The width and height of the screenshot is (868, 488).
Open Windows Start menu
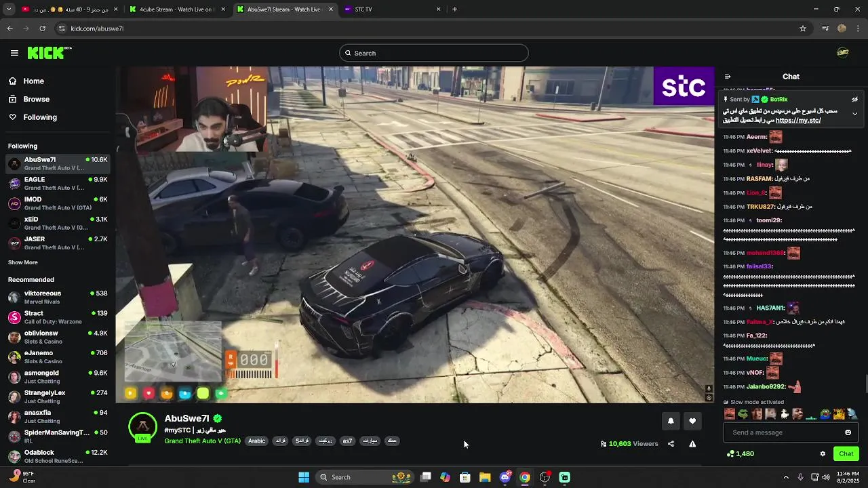pos(304,477)
